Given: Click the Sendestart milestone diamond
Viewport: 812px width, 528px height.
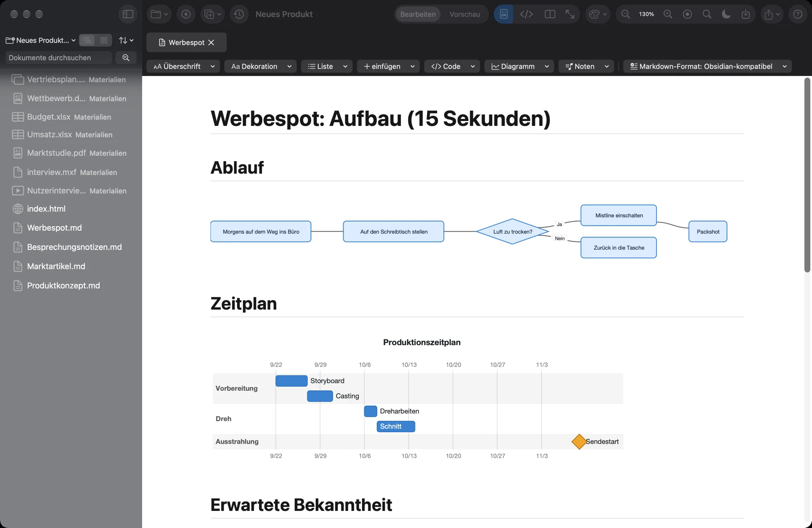Looking at the screenshot, I should 579,441.
